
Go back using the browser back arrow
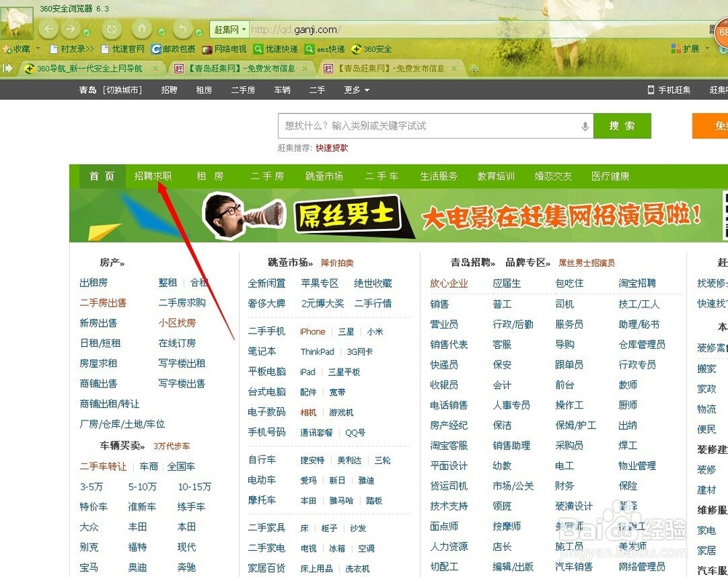click(x=48, y=29)
